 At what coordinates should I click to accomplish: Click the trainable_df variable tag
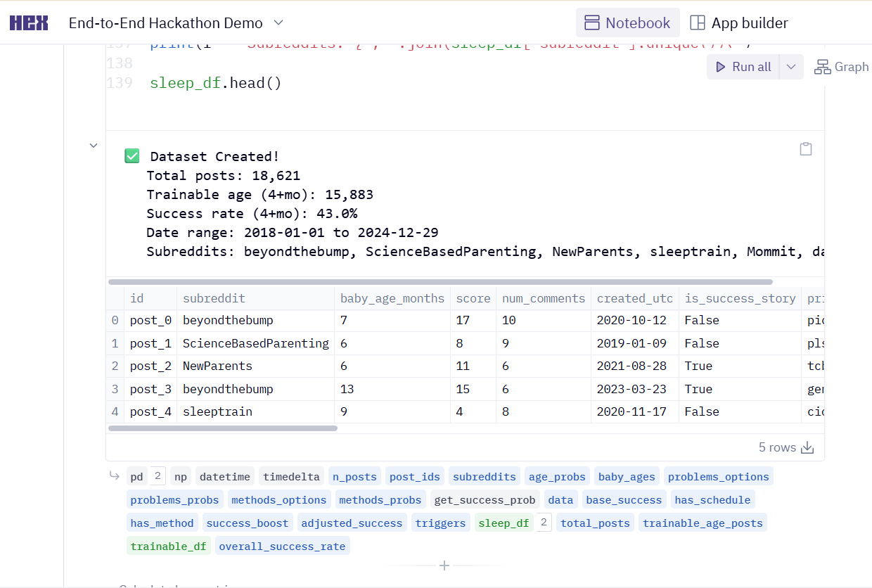169,546
